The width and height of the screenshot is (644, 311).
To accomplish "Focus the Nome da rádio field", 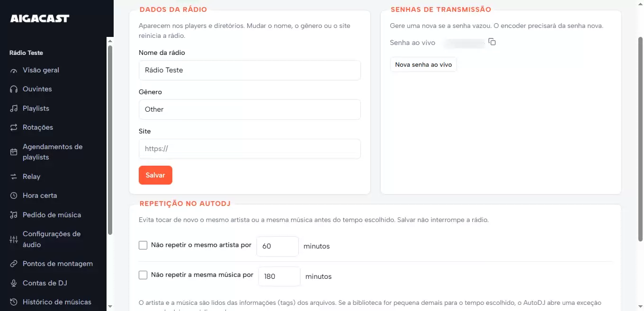I will 250,70.
